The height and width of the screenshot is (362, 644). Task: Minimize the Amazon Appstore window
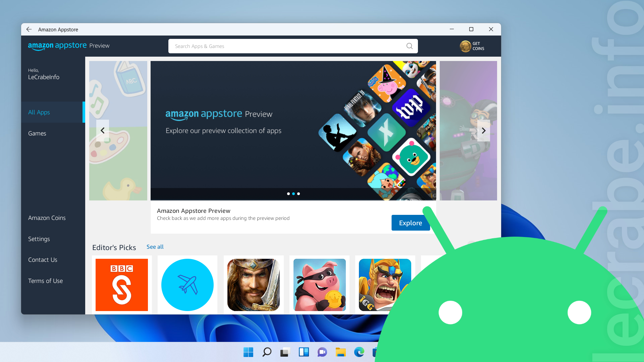452,29
